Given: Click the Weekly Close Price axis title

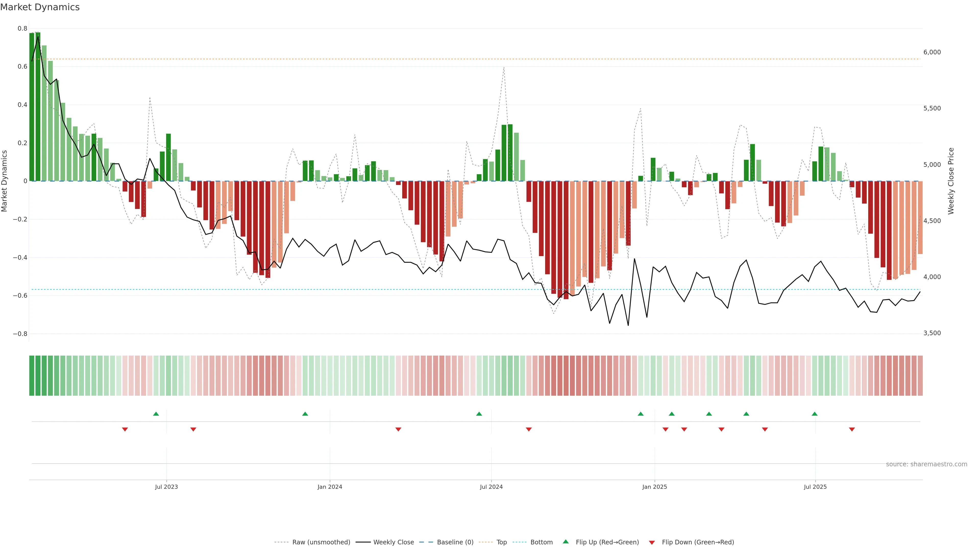Looking at the screenshot, I should [x=951, y=181].
